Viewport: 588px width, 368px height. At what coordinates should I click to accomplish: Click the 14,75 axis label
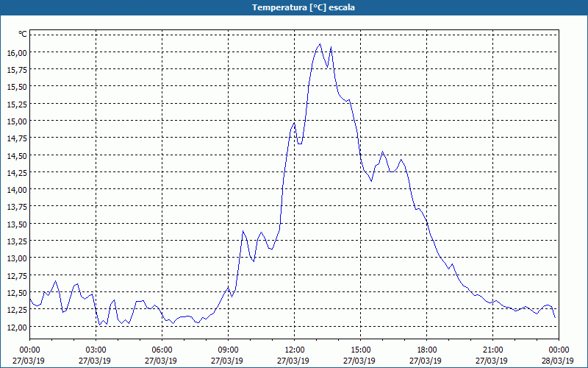click(17, 138)
